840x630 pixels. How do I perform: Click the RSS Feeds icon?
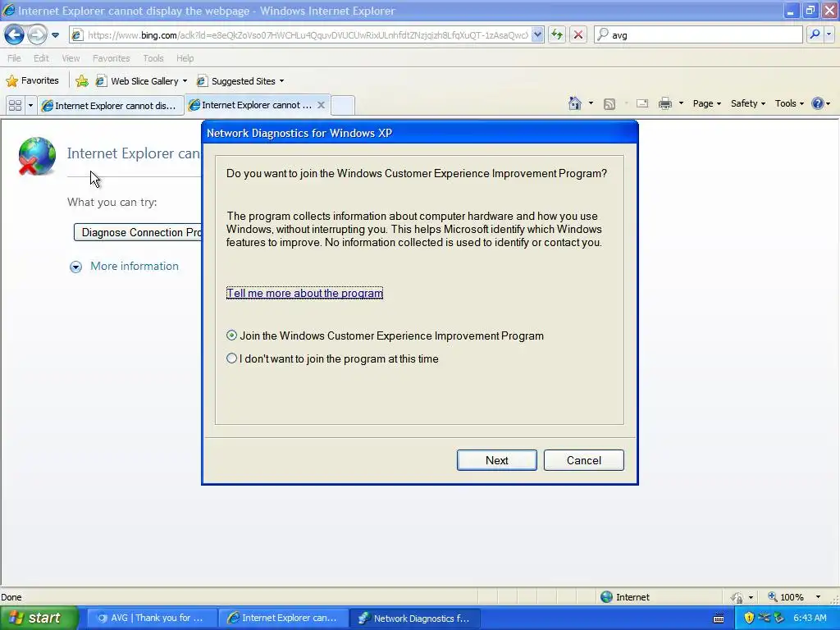point(609,104)
